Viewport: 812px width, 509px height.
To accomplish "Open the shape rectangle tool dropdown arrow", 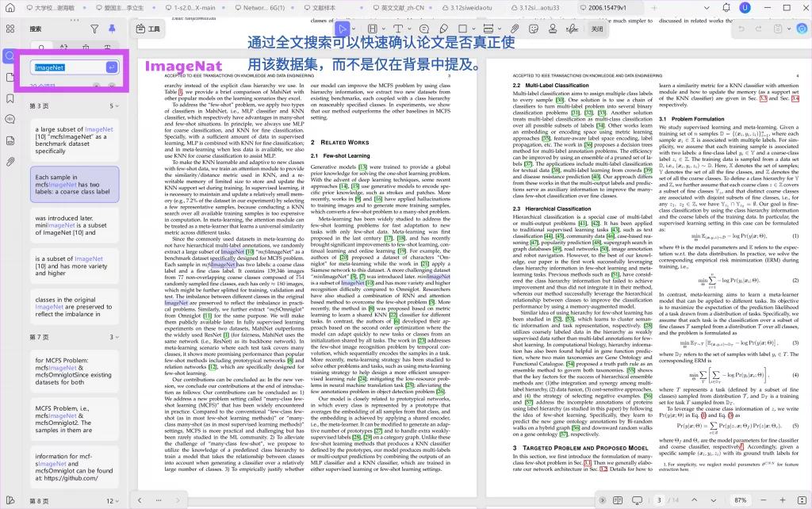I will tap(474, 29).
